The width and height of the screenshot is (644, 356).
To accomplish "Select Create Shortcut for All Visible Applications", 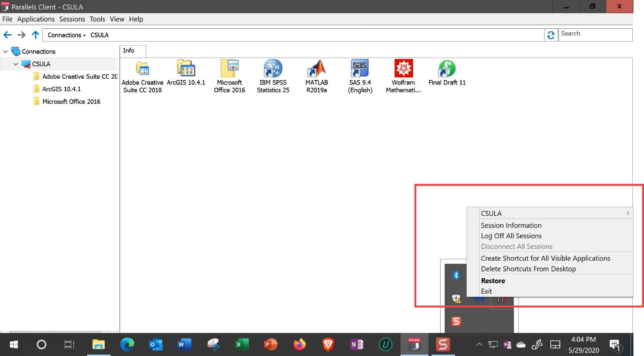I will click(x=545, y=258).
